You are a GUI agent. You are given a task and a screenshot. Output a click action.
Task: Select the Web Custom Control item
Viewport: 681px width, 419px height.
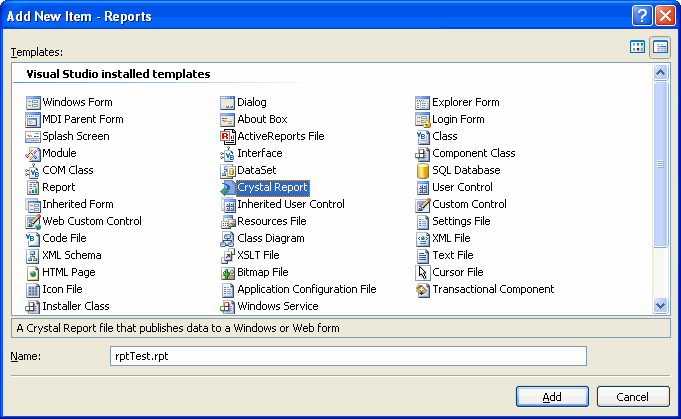click(x=91, y=221)
